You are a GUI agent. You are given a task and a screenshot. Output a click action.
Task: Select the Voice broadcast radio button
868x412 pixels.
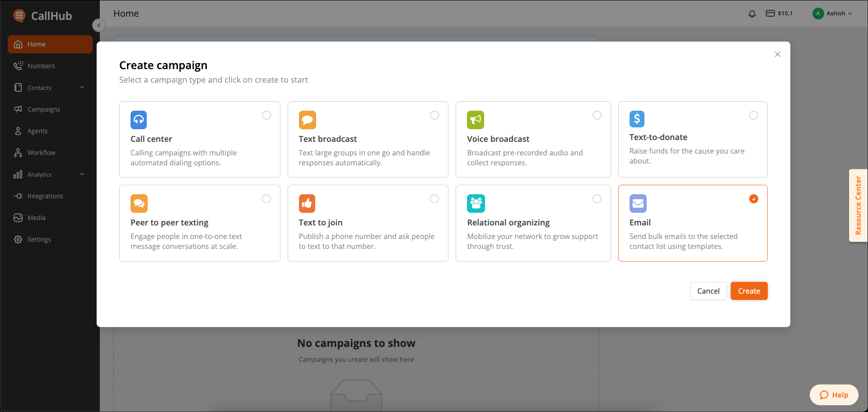597,115
